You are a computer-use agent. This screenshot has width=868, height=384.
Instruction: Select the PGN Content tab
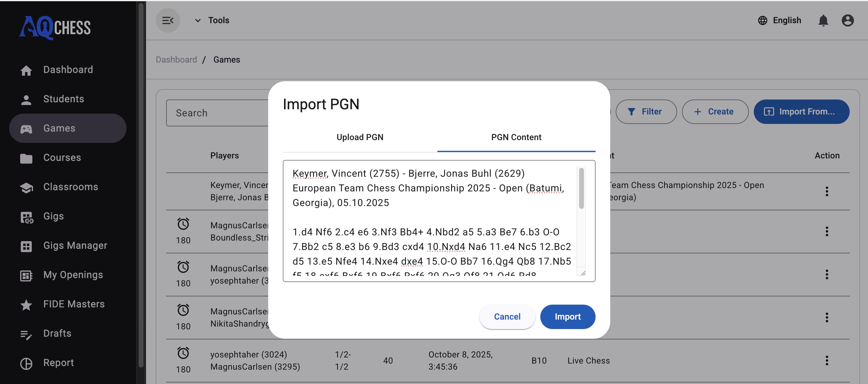pos(516,137)
